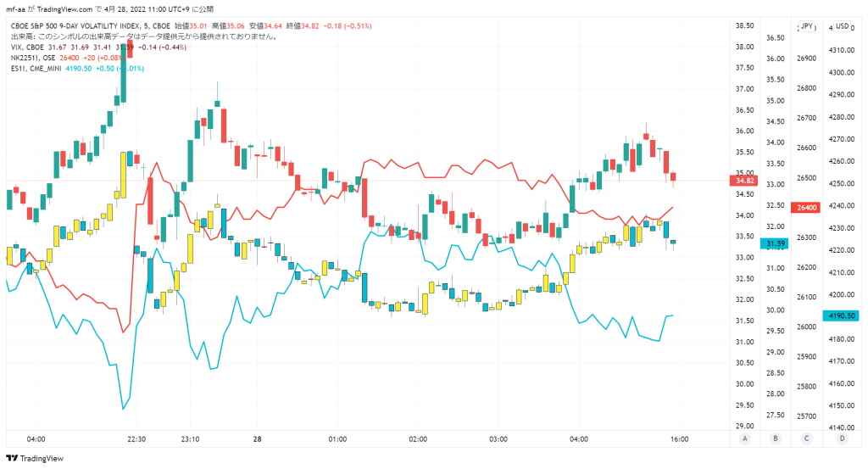This screenshot has width=868, height=469.
Task: Click the 03:00 time axis label
Action: 498,439
